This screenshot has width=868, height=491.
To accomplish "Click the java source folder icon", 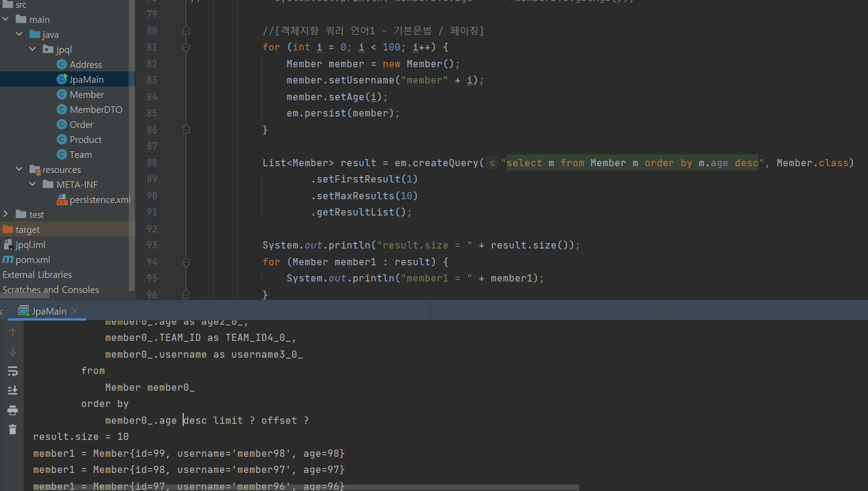I will tap(35, 34).
